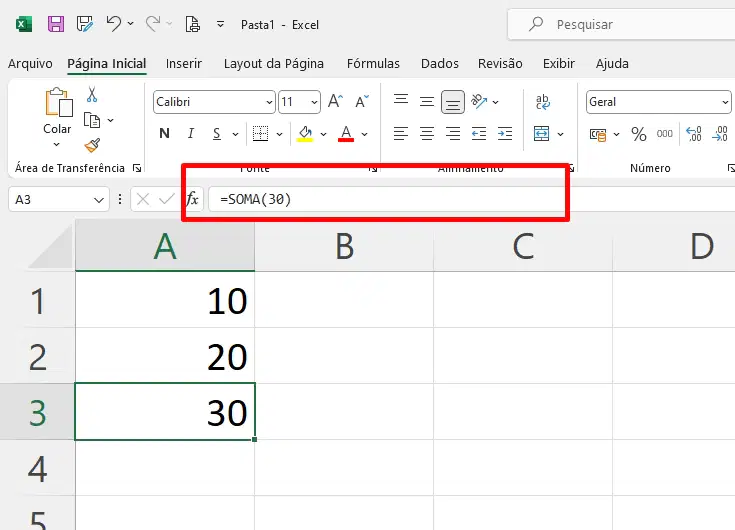Open Merge and Center dropdown arrow
This screenshot has width=735, height=530.
click(x=560, y=134)
